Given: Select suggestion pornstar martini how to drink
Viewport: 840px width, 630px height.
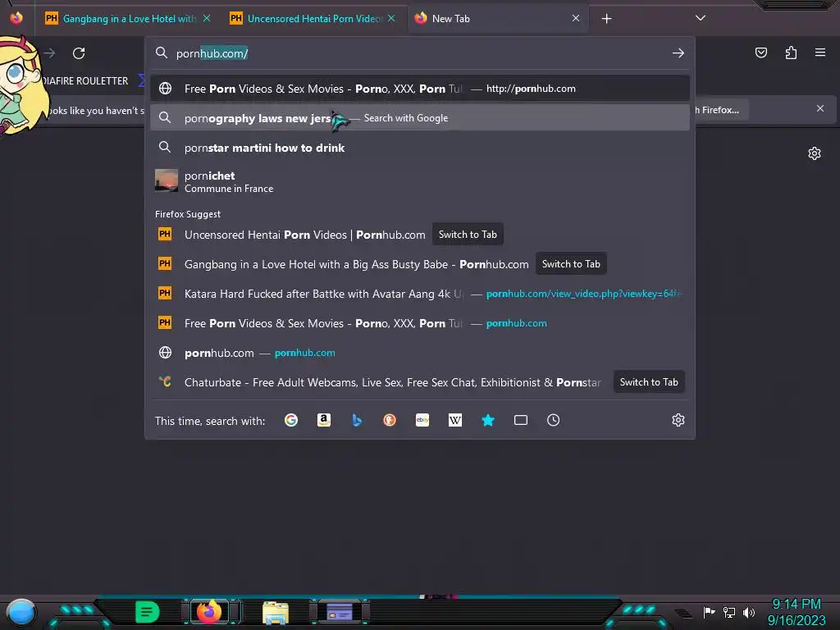Looking at the screenshot, I should [x=420, y=148].
